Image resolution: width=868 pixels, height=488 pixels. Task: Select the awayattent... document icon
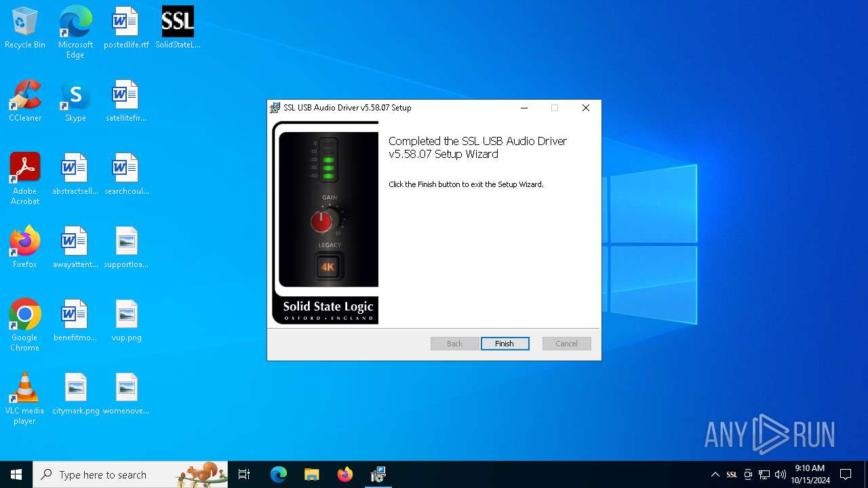[75, 248]
